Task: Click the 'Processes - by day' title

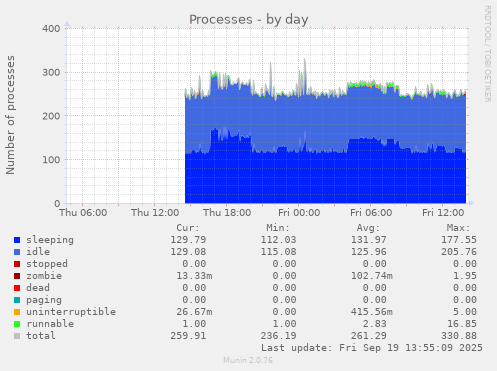Action: tap(249, 20)
